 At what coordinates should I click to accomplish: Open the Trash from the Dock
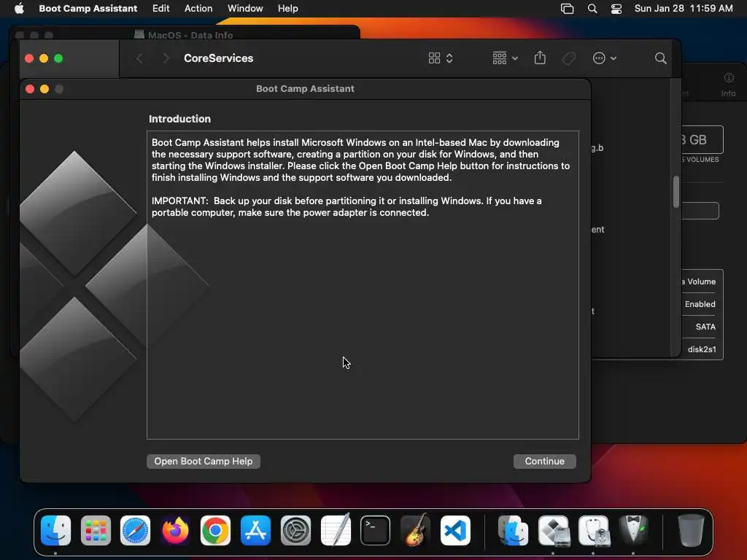[691, 530]
